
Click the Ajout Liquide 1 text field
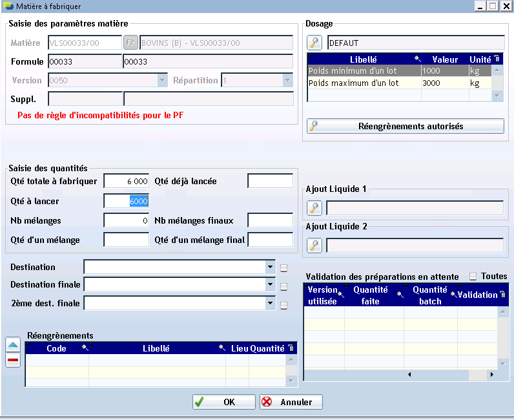tap(415, 208)
